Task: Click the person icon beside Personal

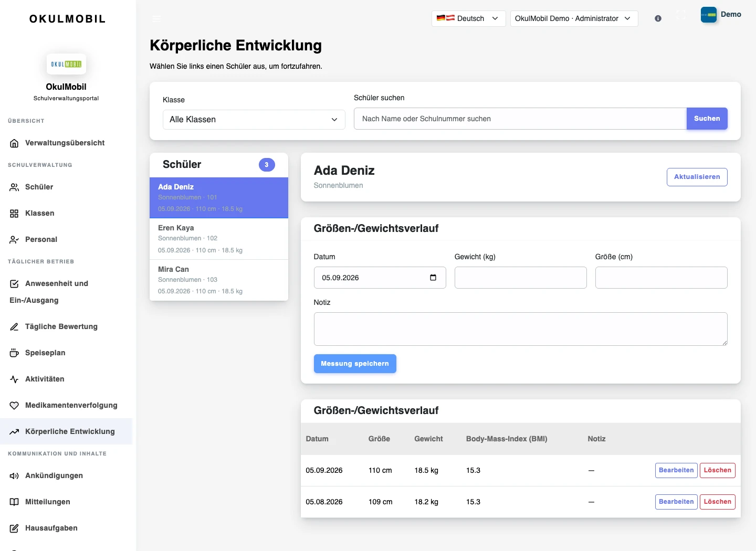Action: pyautogui.click(x=14, y=240)
